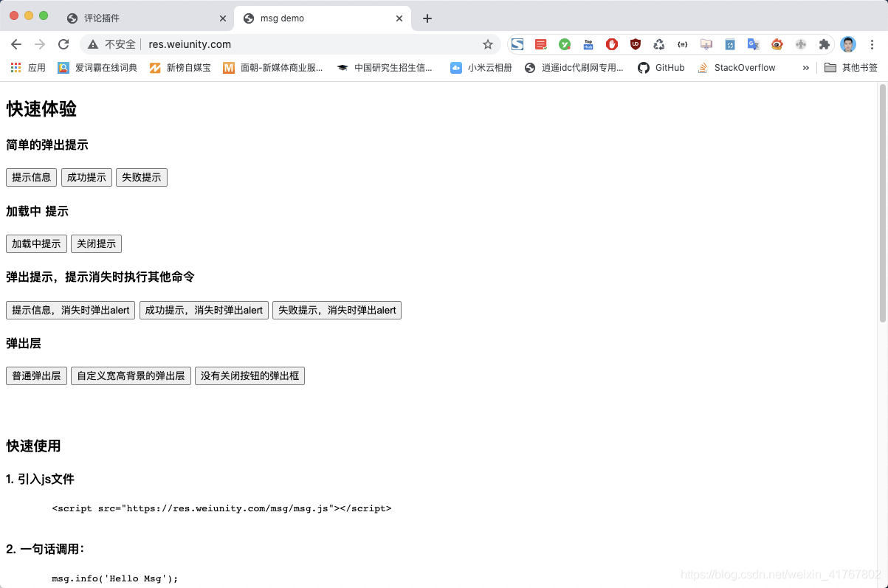Open the blue S extension icon

517,44
